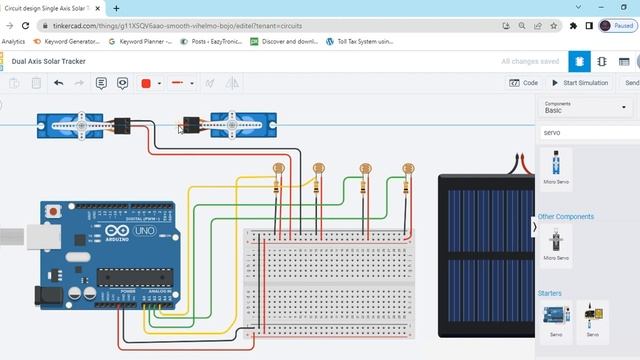This screenshot has width=640, height=360.
Task: Bookmark this page star icon
Action: [x=553, y=26]
